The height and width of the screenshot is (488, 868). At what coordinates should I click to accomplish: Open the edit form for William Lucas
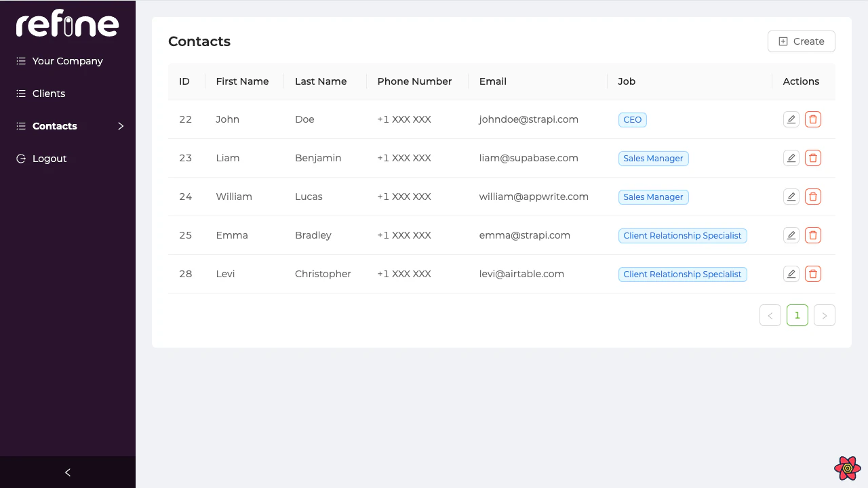(791, 196)
